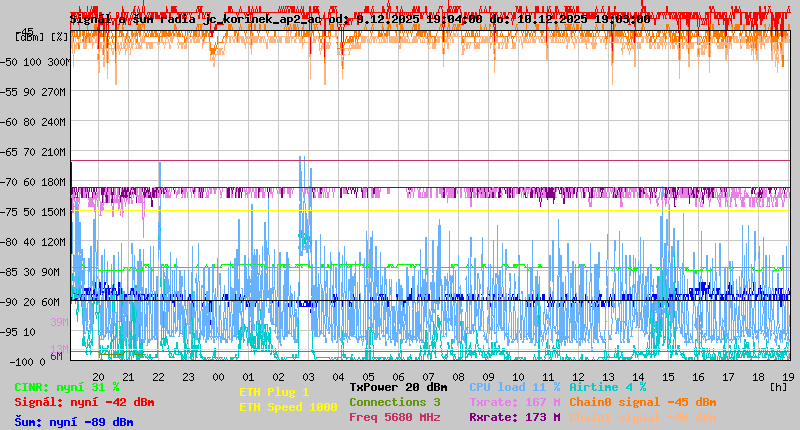Click the Connections 3 legend entry
Image resolution: width=800 pixels, height=430 pixels.
tap(394, 402)
